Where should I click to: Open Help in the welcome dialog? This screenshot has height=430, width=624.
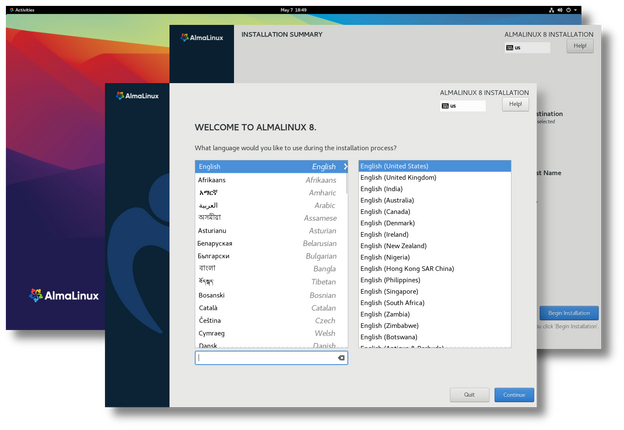pos(515,104)
